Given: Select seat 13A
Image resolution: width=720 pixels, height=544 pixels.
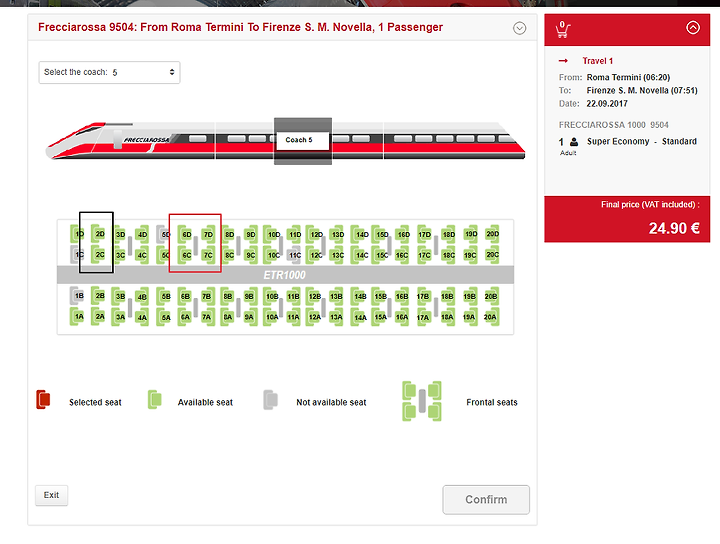Looking at the screenshot, I should coord(336,317).
